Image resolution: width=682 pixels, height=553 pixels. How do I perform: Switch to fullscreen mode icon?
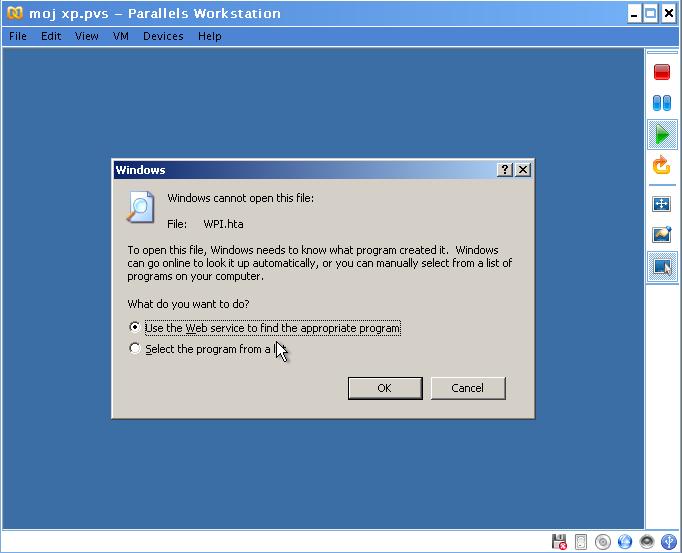point(662,204)
